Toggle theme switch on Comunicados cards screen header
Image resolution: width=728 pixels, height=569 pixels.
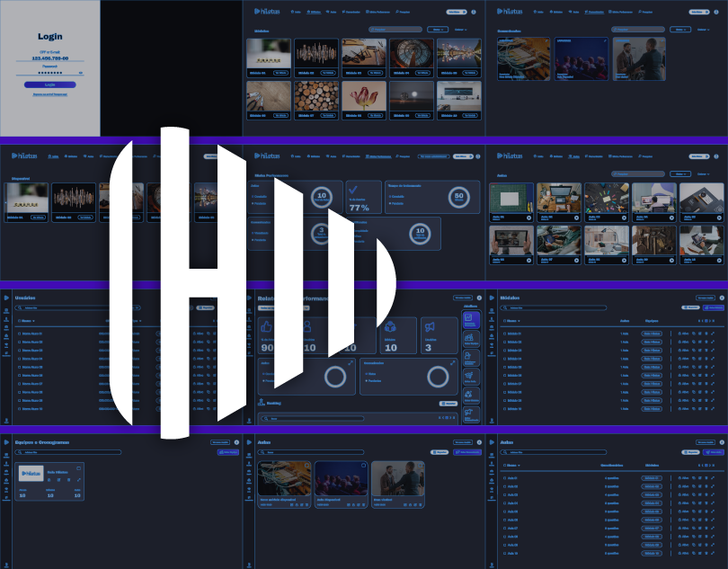click(699, 12)
